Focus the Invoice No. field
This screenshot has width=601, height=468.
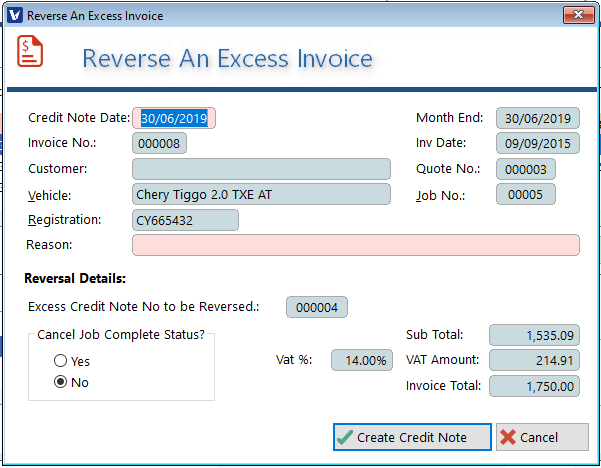pyautogui.click(x=159, y=143)
